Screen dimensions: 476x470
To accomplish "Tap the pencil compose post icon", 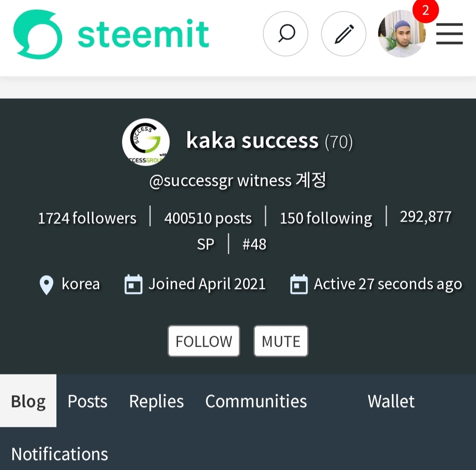I will click(x=344, y=33).
